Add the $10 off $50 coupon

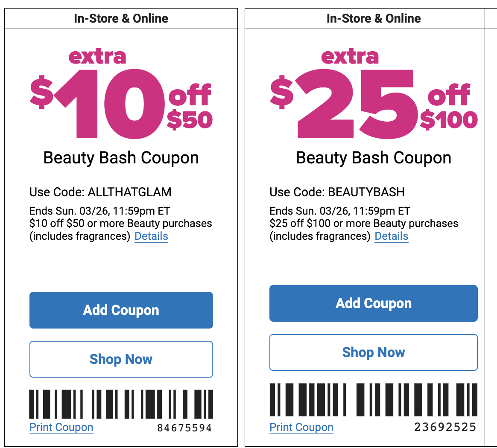[121, 310]
